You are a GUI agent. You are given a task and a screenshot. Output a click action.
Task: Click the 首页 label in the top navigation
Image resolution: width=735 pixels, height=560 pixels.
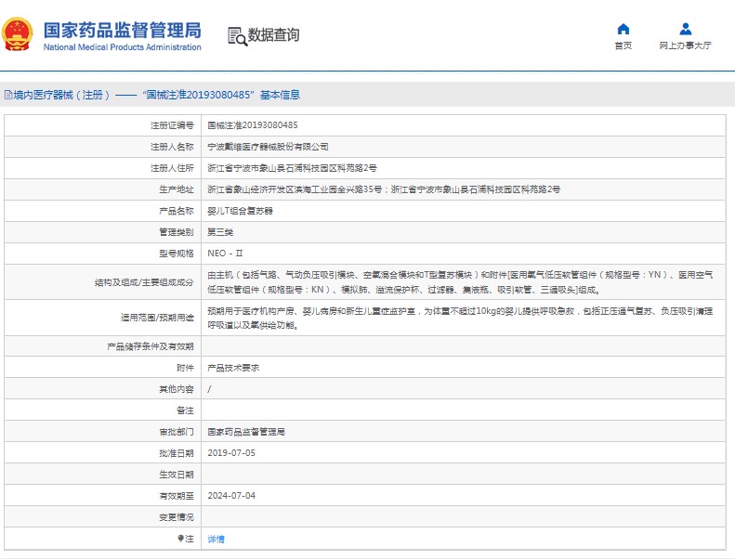623,46
